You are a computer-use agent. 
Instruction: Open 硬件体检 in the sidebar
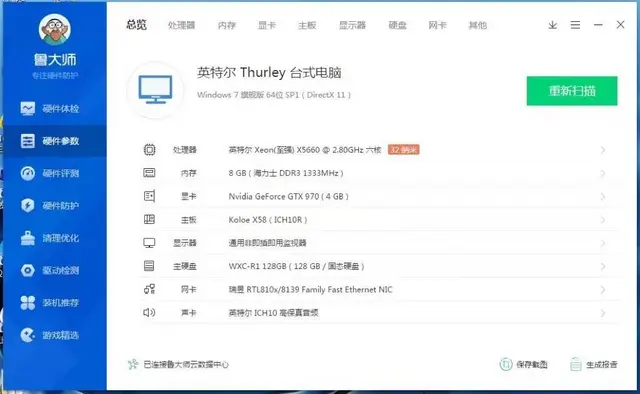tap(55, 109)
